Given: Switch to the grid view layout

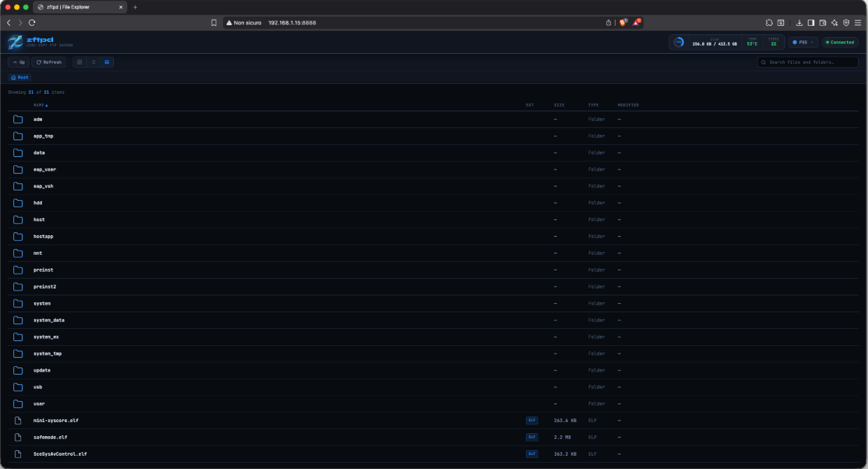Looking at the screenshot, I should tap(80, 62).
